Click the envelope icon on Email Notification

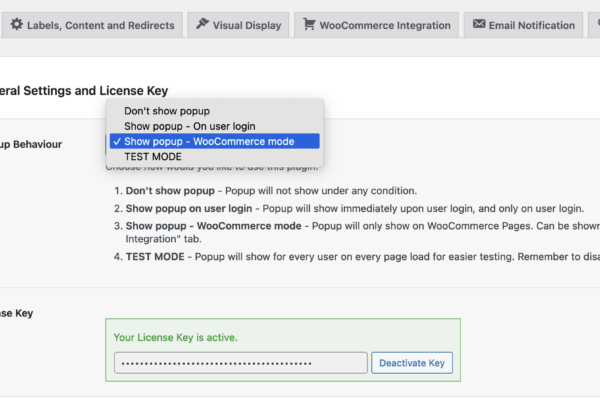(479, 24)
